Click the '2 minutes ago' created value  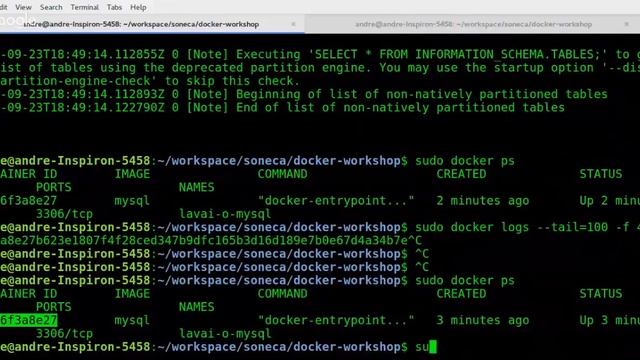point(483,201)
